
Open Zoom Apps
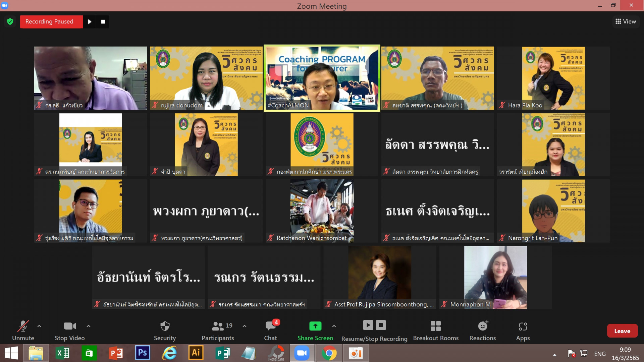tap(523, 330)
